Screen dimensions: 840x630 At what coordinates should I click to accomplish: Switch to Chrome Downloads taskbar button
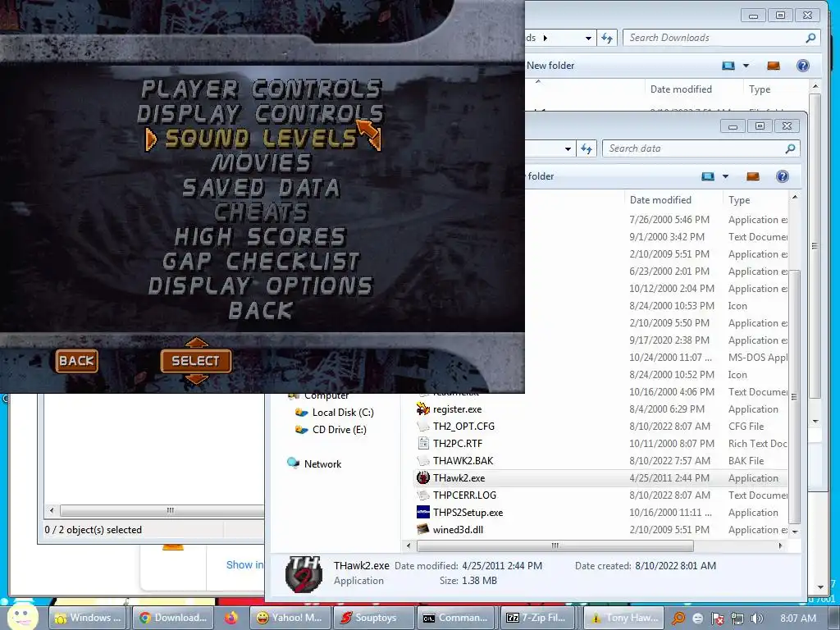point(173,618)
